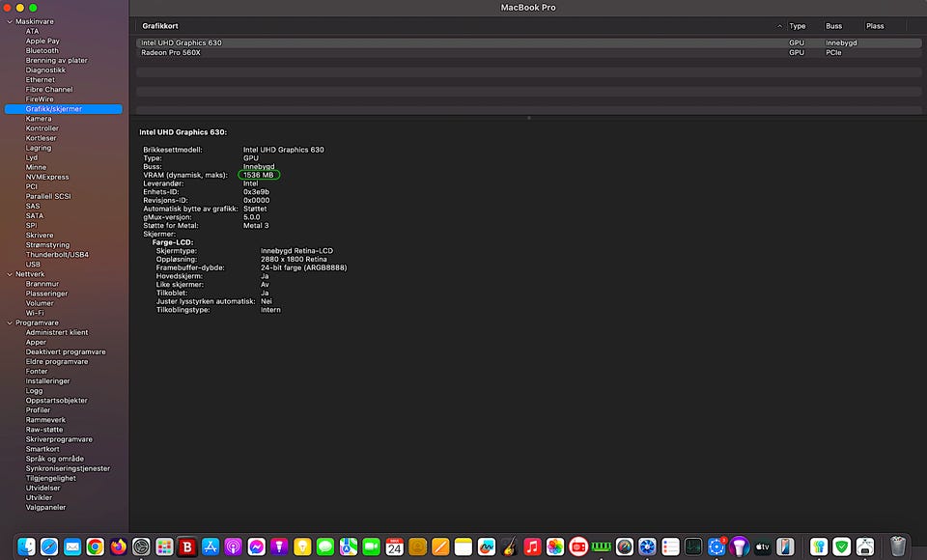This screenshot has height=560, width=927.
Task: Select NVMExpress in the sidebar
Action: (47, 177)
